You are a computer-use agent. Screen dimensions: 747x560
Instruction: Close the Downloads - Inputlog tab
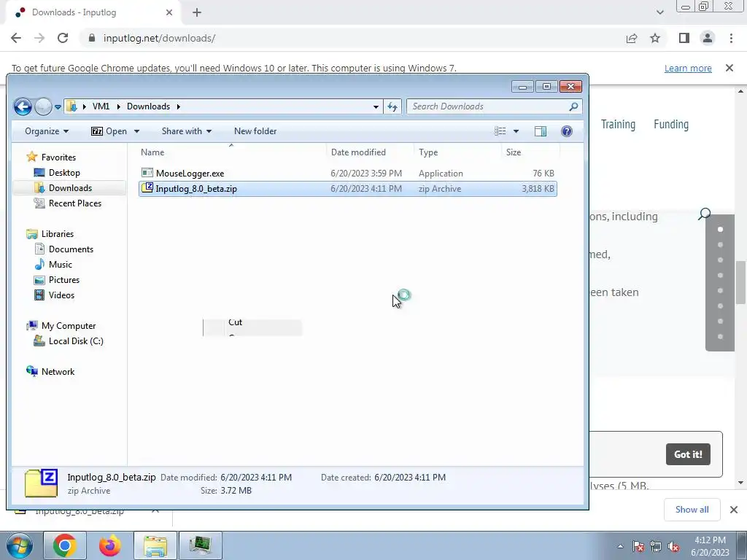[x=169, y=12]
